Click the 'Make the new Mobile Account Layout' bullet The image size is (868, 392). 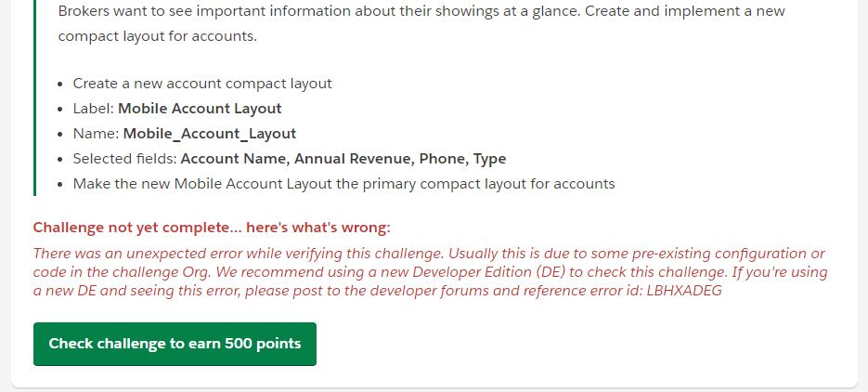click(x=343, y=183)
